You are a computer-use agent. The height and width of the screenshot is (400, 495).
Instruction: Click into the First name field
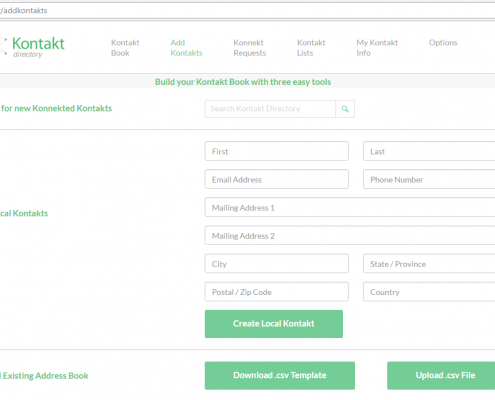(x=277, y=151)
